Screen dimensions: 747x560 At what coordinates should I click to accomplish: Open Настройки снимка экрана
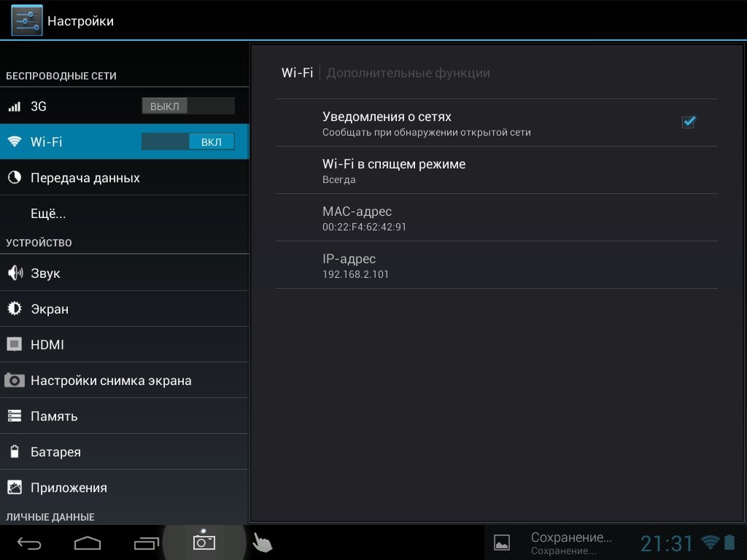(111, 381)
